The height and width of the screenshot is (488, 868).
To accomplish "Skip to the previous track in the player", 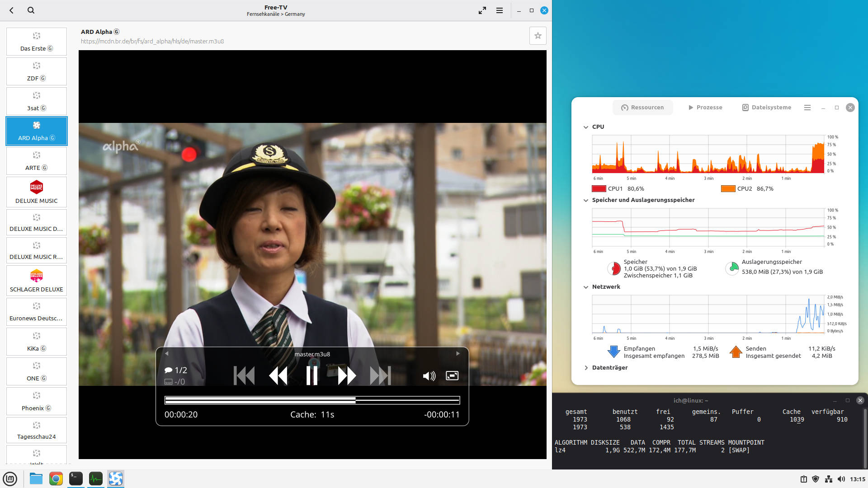I will tap(244, 375).
